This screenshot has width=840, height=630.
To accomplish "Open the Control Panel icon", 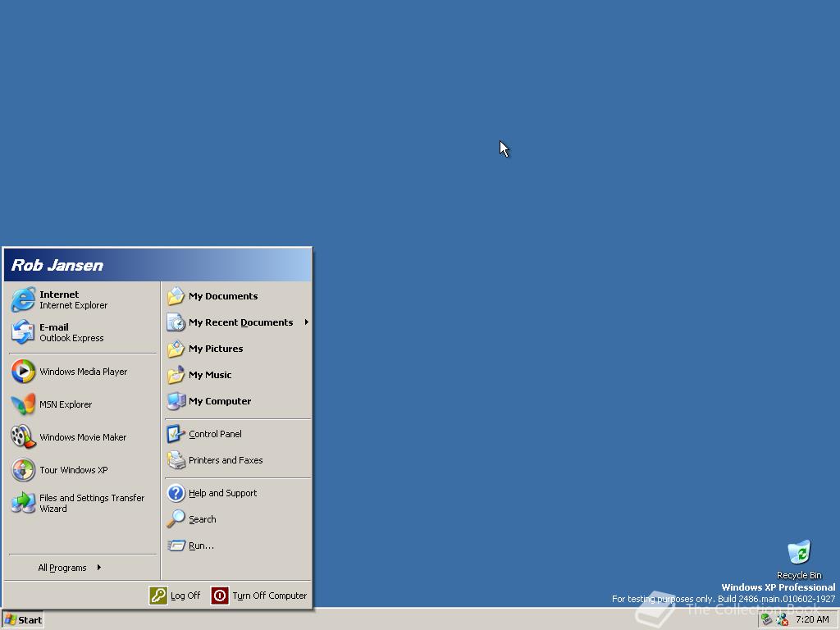I will tap(176, 433).
